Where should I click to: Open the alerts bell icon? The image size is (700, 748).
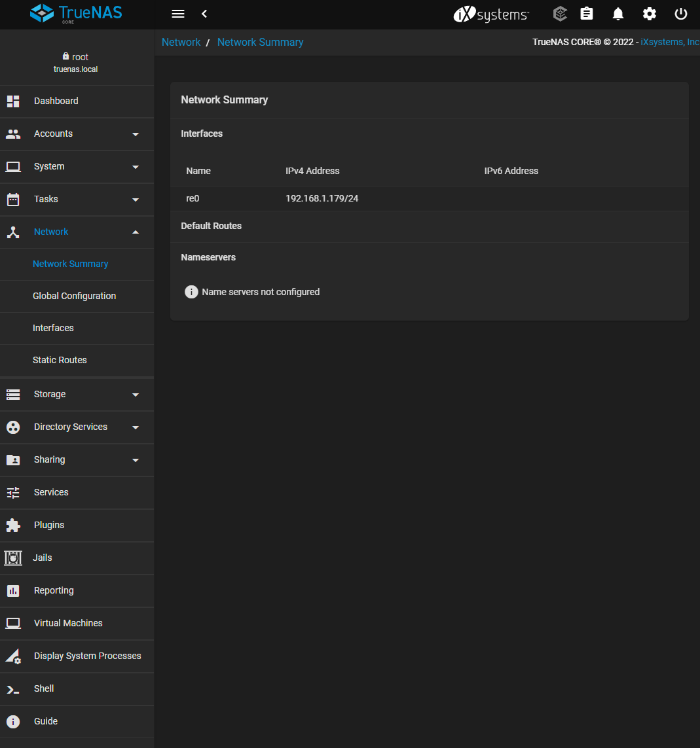tap(618, 14)
